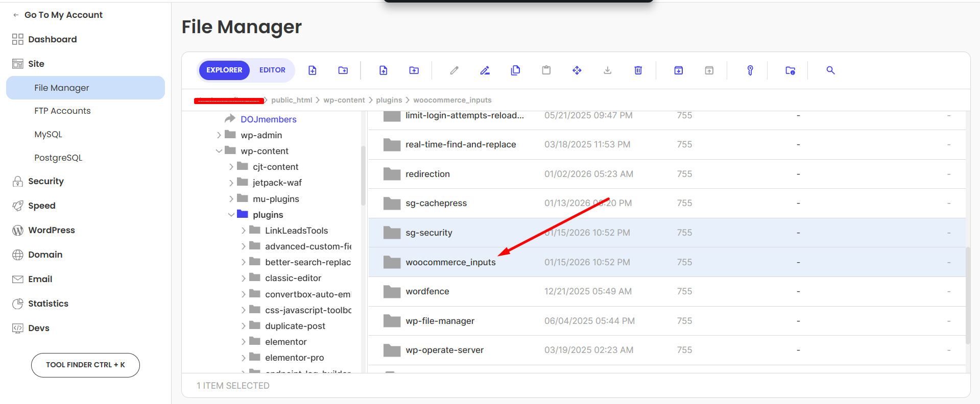Click the New File icon in toolbar

point(312,70)
